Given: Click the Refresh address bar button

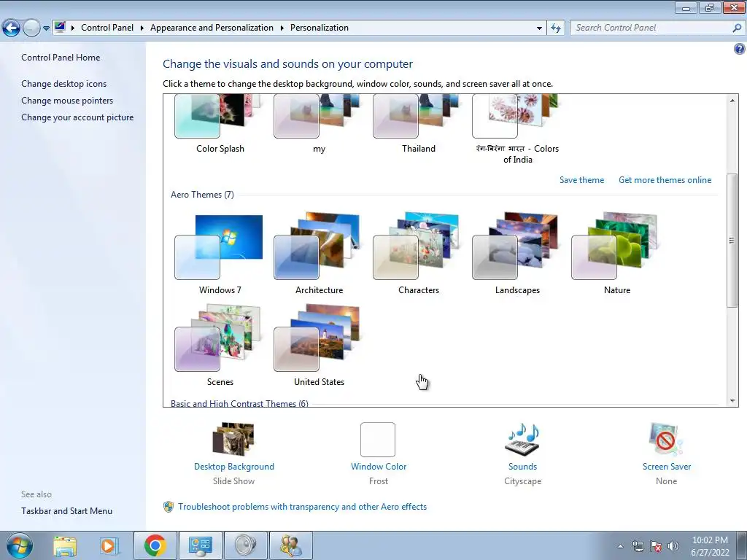Looking at the screenshot, I should (555, 28).
